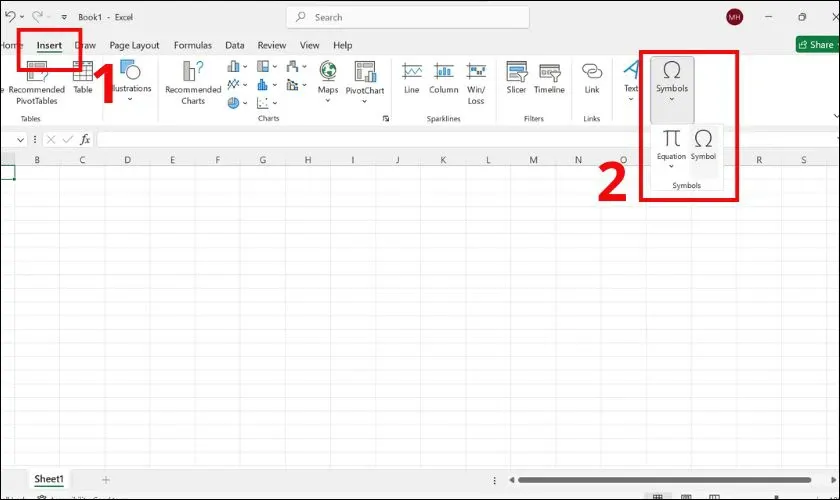Expand the Charts dialog launcher
This screenshot has height=500, width=840.
(x=385, y=118)
